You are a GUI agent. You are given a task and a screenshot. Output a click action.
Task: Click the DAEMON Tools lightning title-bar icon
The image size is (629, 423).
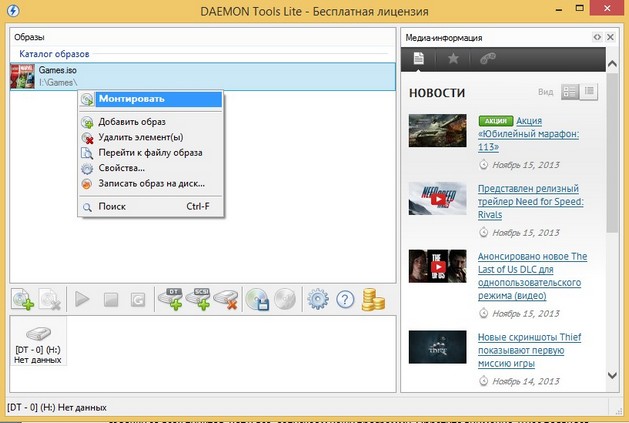point(13,10)
